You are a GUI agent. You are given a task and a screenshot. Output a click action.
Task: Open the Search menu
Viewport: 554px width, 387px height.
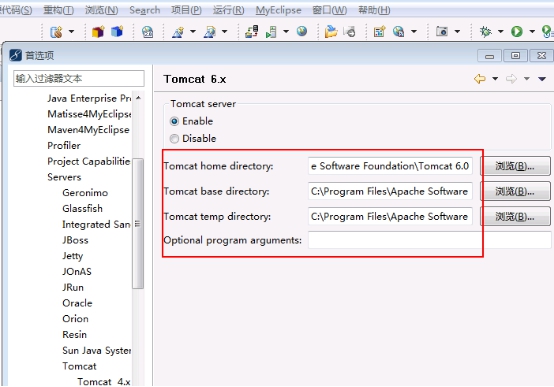click(x=145, y=10)
